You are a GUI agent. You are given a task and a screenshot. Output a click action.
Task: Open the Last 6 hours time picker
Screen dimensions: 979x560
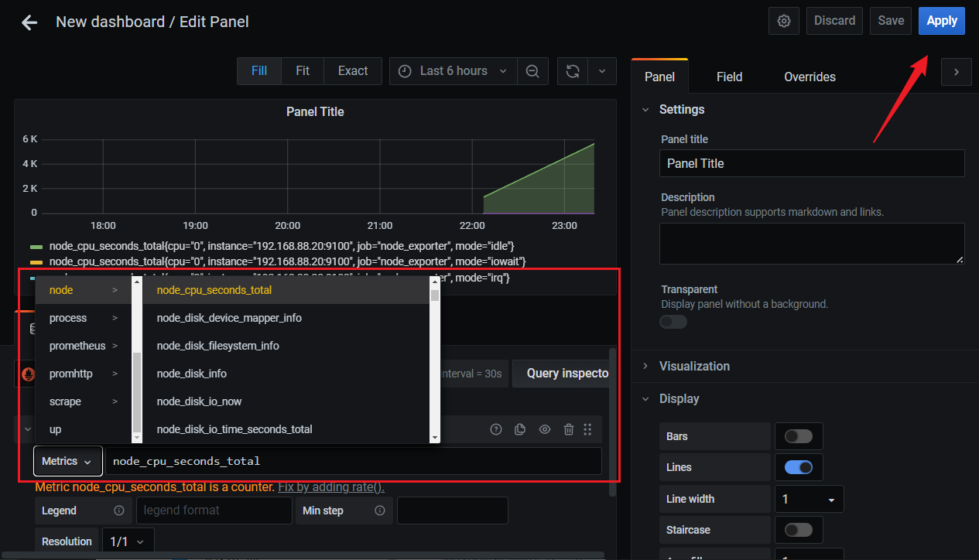(454, 71)
